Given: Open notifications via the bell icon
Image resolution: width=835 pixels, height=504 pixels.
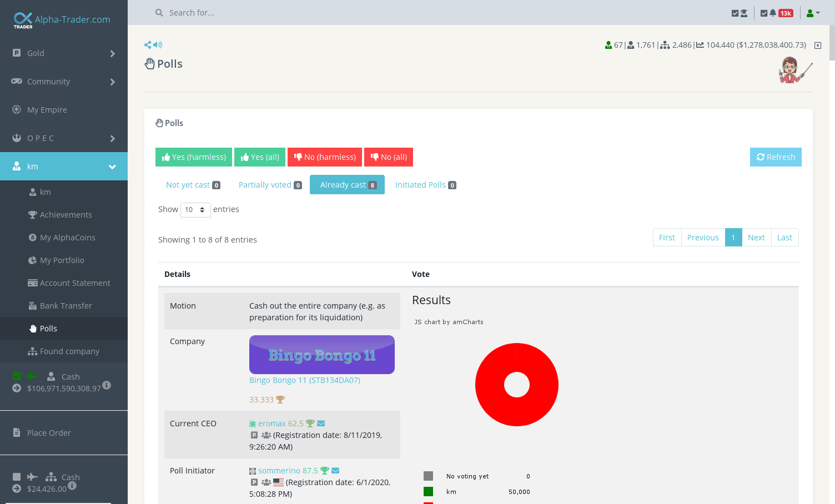Looking at the screenshot, I should (773, 13).
